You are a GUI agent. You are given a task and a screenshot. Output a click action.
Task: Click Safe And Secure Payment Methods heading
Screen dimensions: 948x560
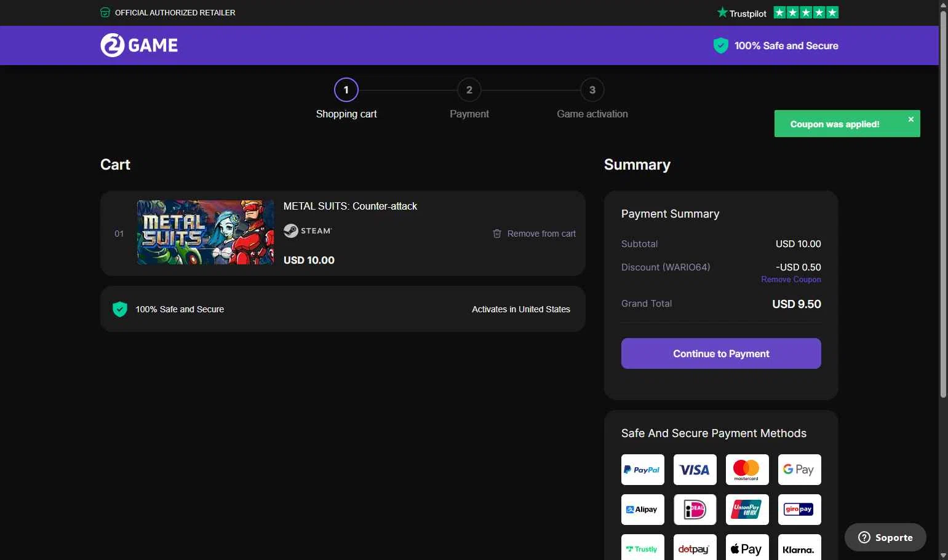click(x=714, y=433)
